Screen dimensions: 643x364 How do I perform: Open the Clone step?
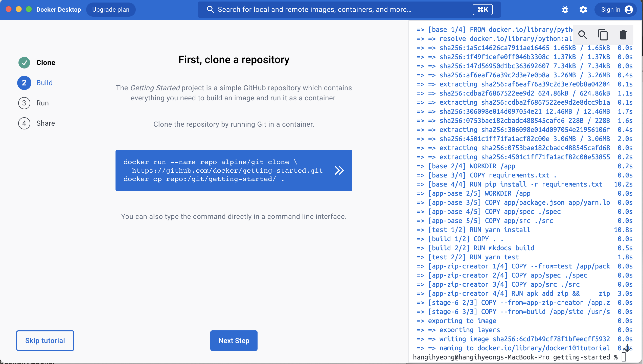(45, 62)
